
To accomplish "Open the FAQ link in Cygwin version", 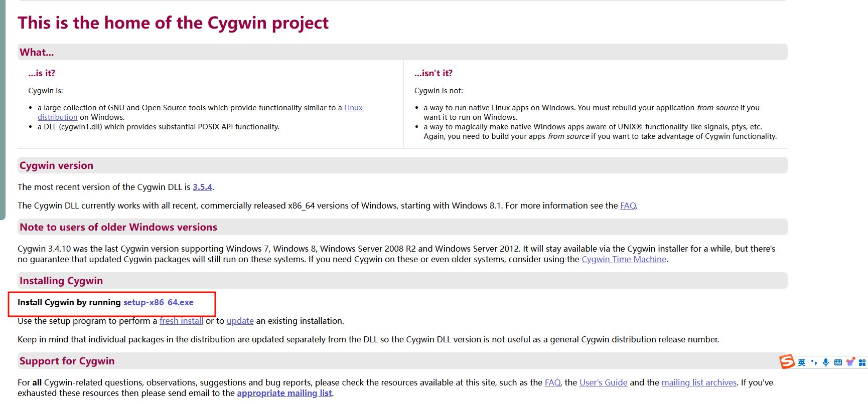I will pos(628,206).
